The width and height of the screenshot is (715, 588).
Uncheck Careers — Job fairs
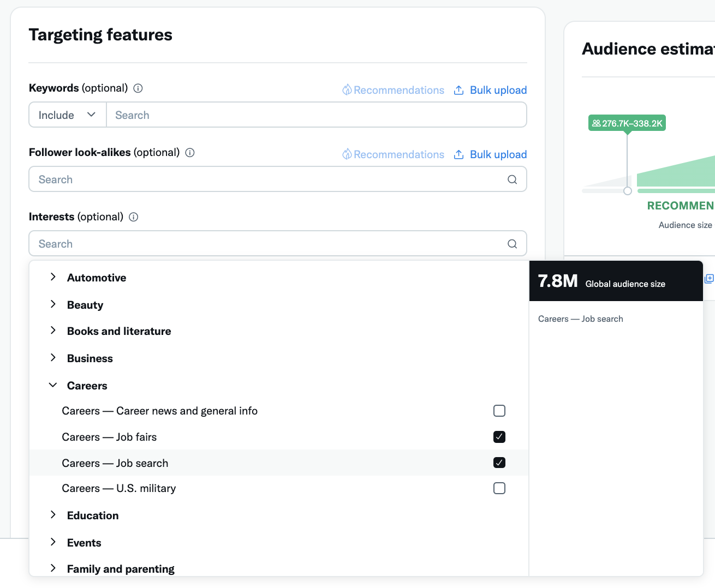[x=499, y=437]
